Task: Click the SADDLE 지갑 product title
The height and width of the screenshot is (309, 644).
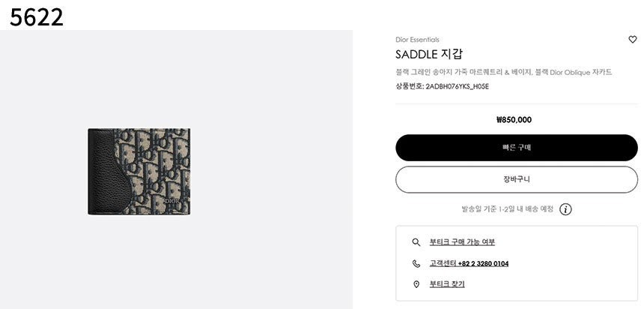Action: click(x=429, y=54)
